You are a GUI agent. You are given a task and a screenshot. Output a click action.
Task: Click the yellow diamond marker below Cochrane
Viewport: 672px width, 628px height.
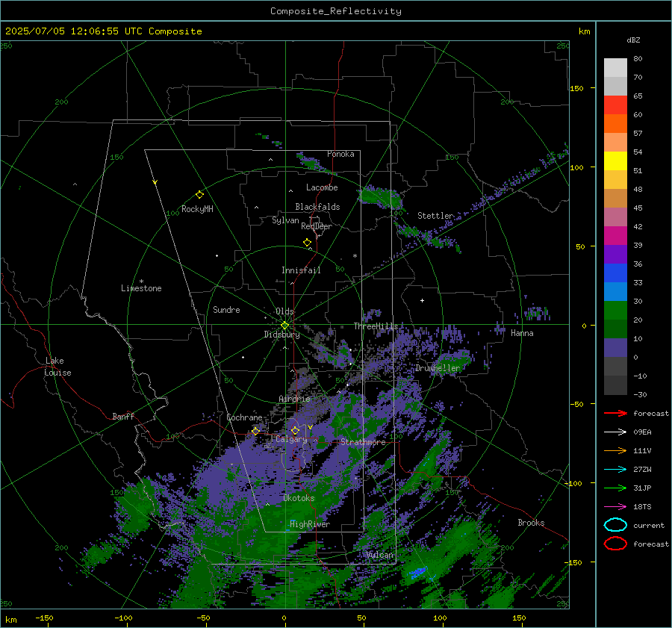(255, 431)
